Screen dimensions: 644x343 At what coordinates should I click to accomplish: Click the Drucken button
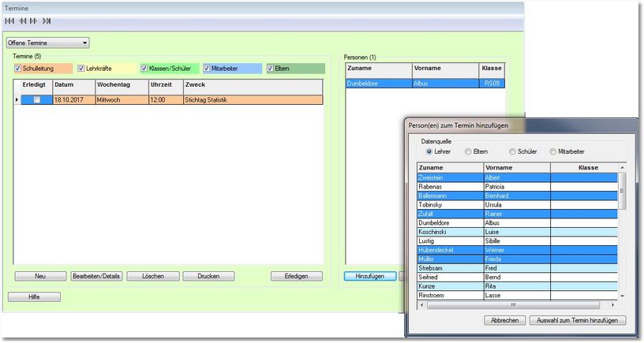point(208,277)
